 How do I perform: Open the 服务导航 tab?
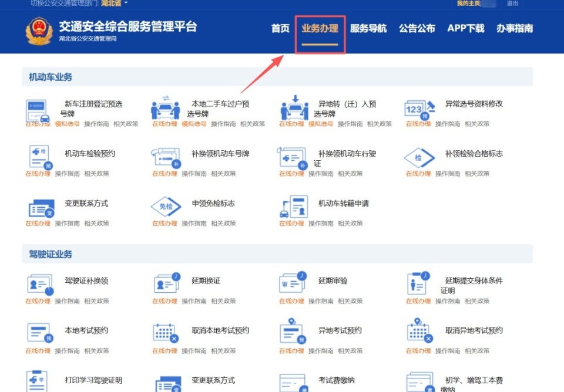click(x=368, y=28)
